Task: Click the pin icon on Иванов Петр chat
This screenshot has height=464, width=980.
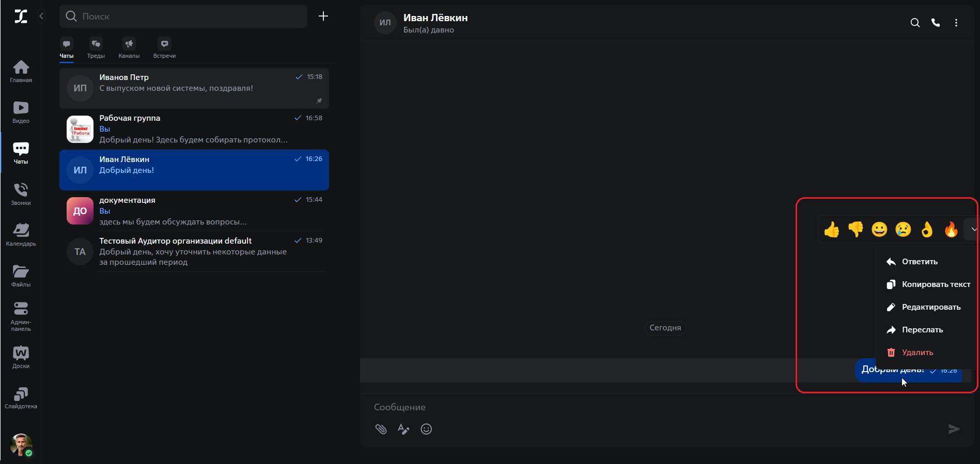Action: click(319, 101)
